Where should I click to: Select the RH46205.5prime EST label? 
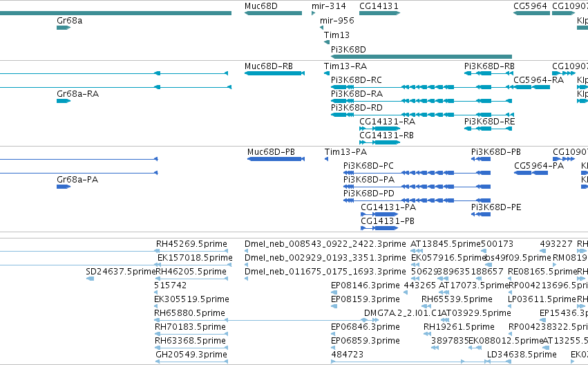pos(191,272)
